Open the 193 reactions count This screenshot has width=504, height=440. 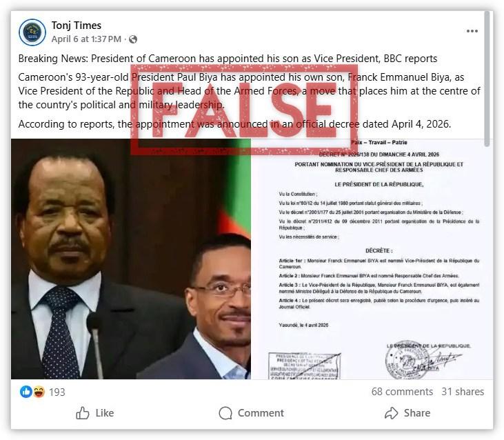tap(57, 392)
